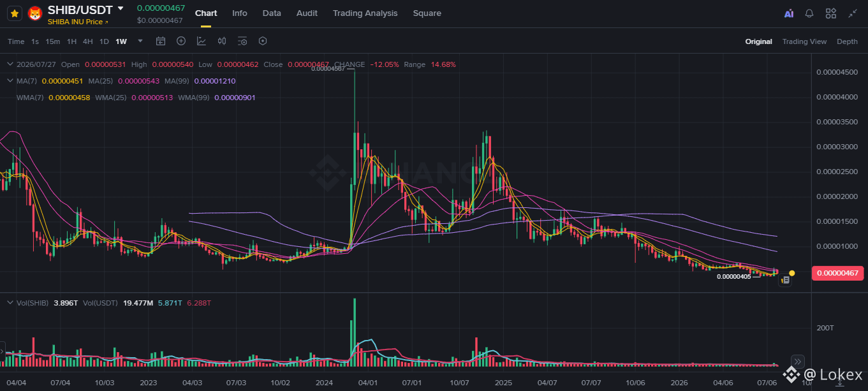This screenshot has width=868, height=391.
Task: Collapse the MA indicator legend chevron
Action: pyautogui.click(x=10, y=81)
